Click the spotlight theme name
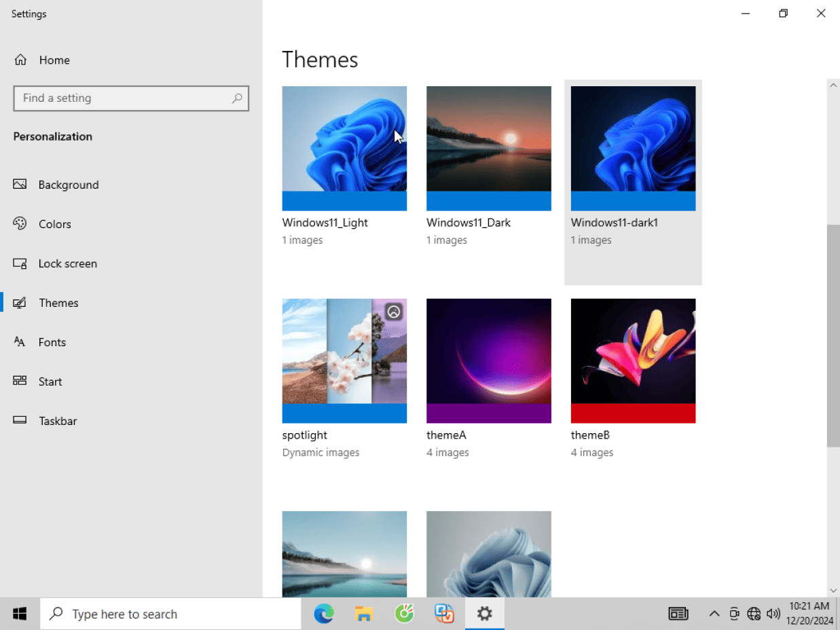840x630 pixels. click(305, 435)
